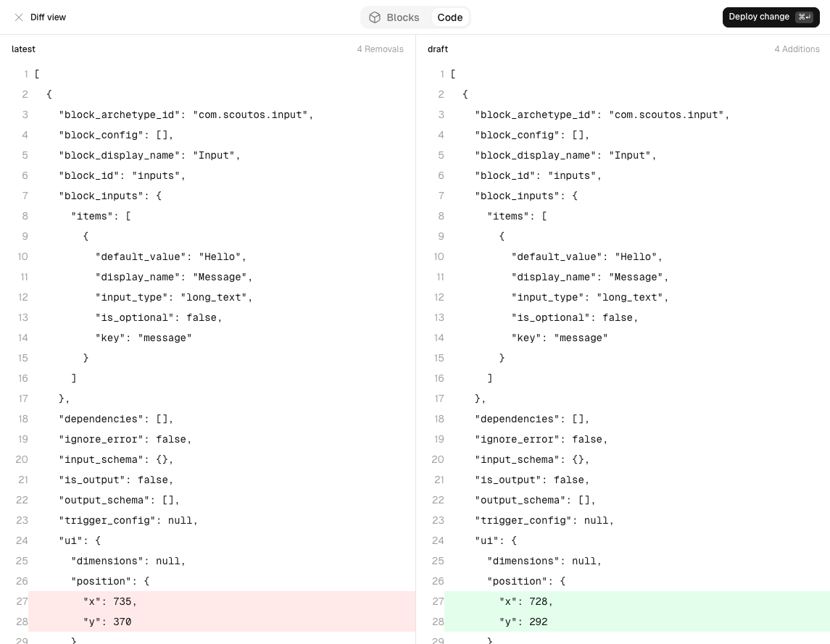Select the Code tab
This screenshot has height=644, width=830.
click(450, 17)
